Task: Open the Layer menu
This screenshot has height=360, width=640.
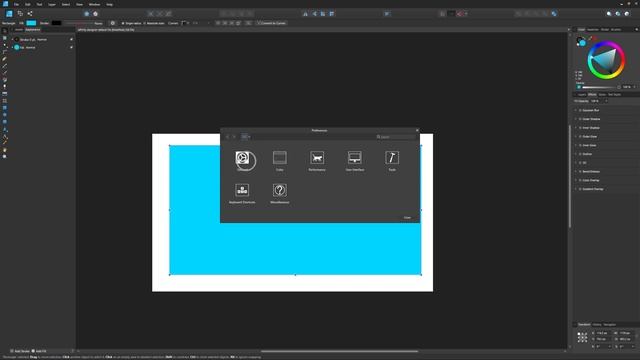Action: click(x=52, y=4)
